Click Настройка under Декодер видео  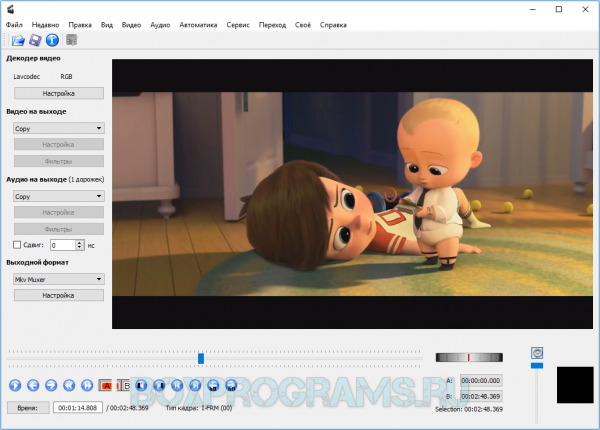coord(59,93)
